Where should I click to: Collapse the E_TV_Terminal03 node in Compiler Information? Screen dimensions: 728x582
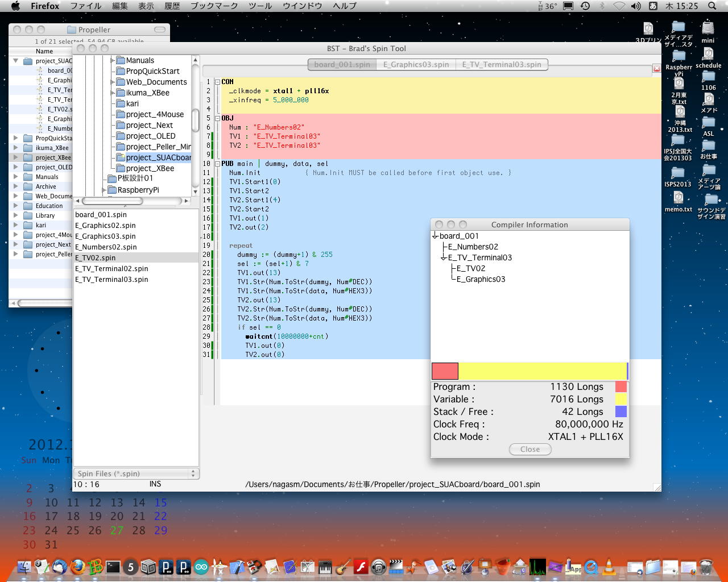(x=444, y=258)
